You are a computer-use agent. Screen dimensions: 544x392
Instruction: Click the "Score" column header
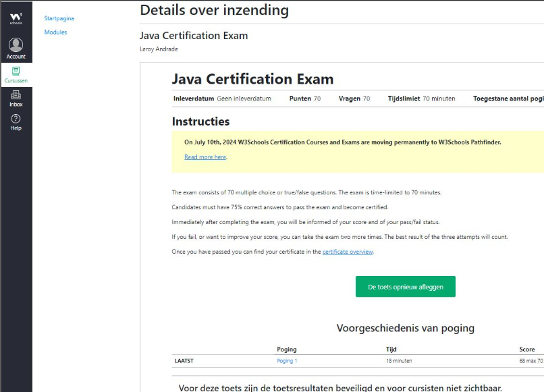coord(526,349)
